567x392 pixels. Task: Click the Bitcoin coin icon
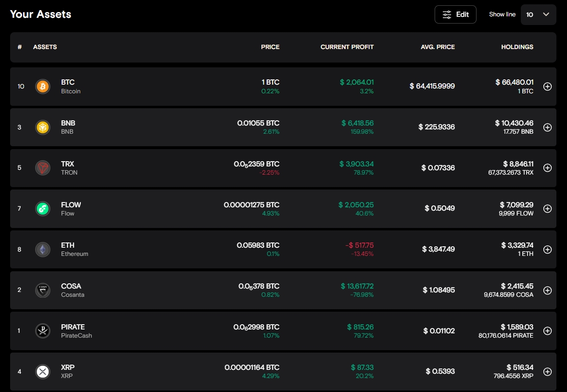pyautogui.click(x=43, y=87)
